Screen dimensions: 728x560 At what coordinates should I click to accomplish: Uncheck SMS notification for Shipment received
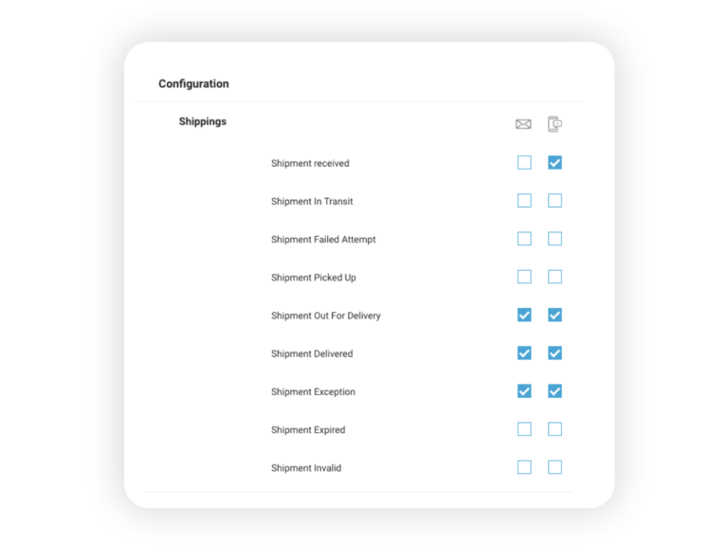pyautogui.click(x=555, y=162)
